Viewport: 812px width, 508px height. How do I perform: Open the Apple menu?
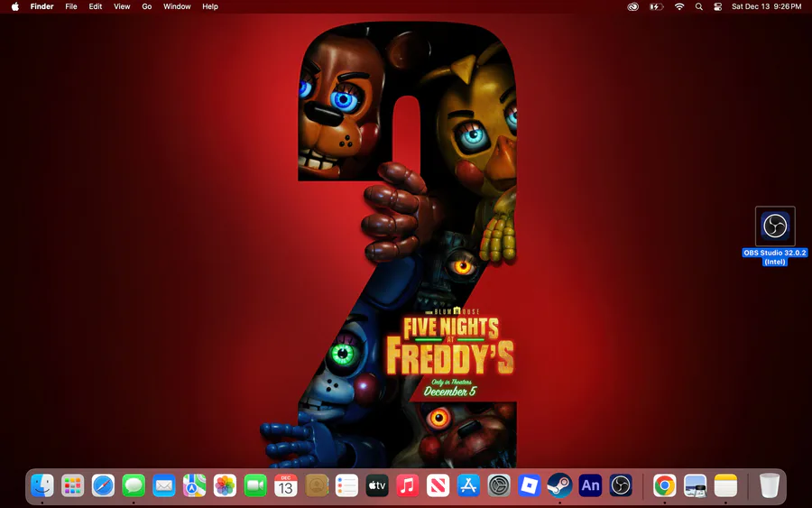15,6
